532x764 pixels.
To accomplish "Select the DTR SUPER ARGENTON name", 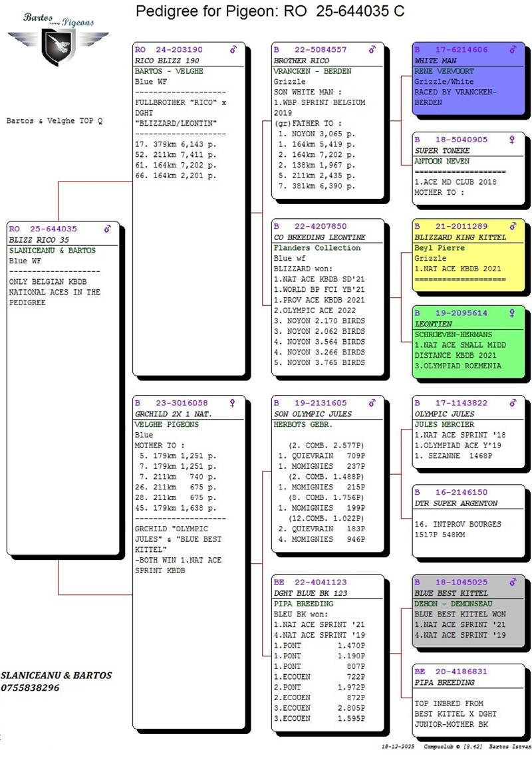I will [x=456, y=503].
